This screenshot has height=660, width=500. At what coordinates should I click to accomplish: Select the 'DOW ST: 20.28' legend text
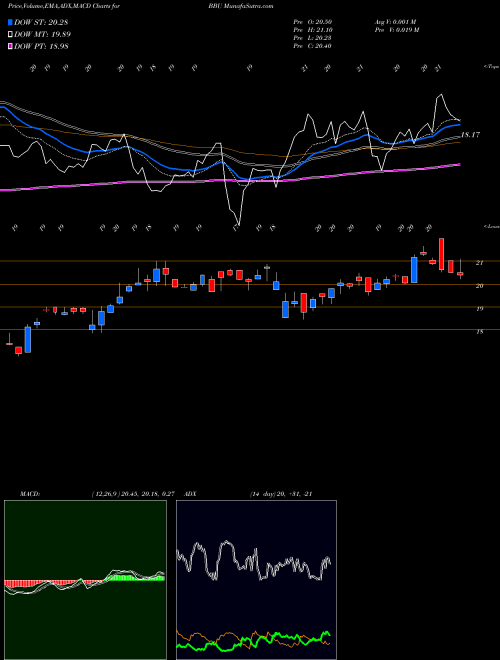[41, 22]
